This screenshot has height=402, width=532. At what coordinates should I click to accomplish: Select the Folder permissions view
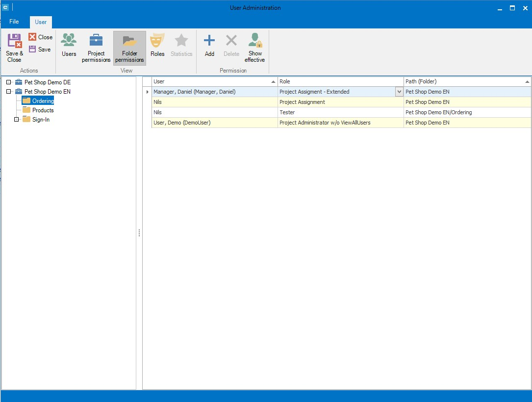tap(129, 48)
